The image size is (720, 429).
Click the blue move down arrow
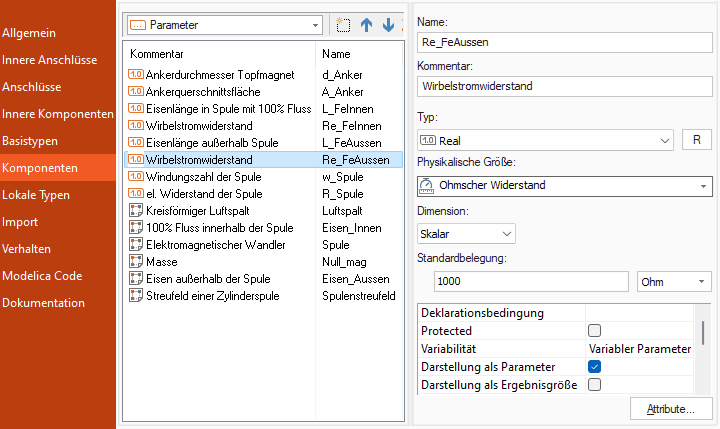pyautogui.click(x=389, y=24)
